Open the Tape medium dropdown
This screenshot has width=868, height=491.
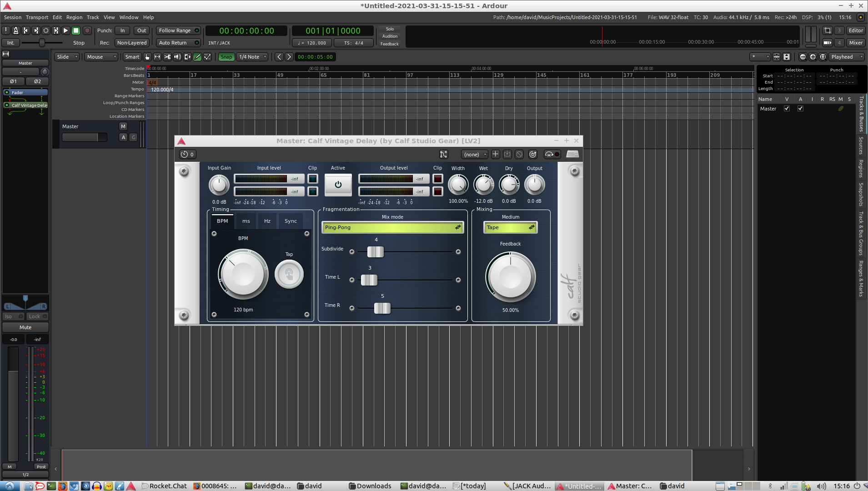[510, 227]
